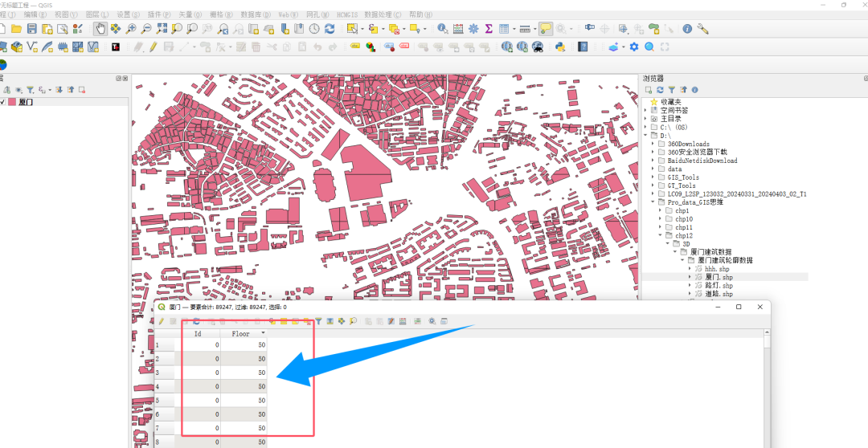Image resolution: width=868 pixels, height=448 pixels.
Task: Click the blue gear plugin icon
Action: 634,47
